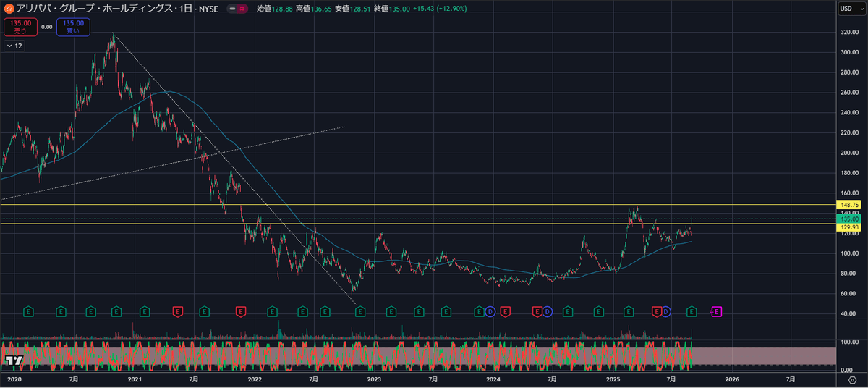Click the green E marker just after the 2025 label
Image resolution: width=868 pixels, height=388 pixels.
click(629, 312)
